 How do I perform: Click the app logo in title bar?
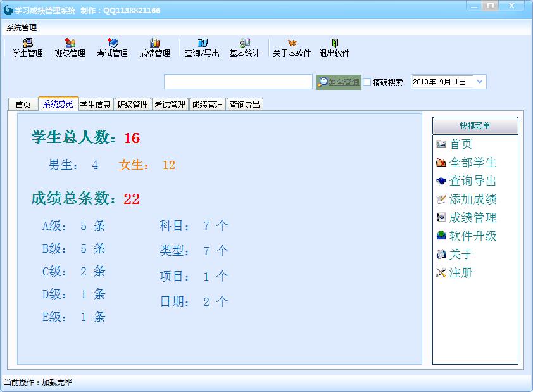(x=8, y=10)
